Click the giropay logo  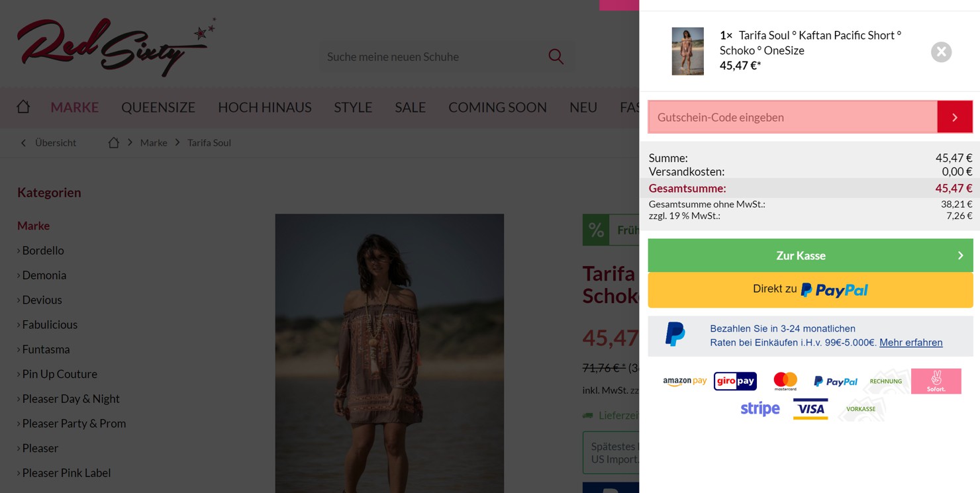[735, 381]
